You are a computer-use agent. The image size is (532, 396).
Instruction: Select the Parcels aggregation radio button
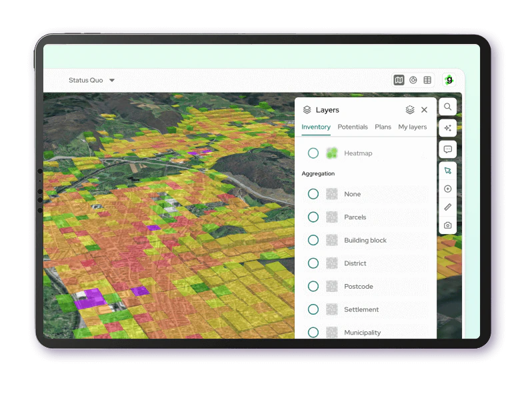pos(313,217)
